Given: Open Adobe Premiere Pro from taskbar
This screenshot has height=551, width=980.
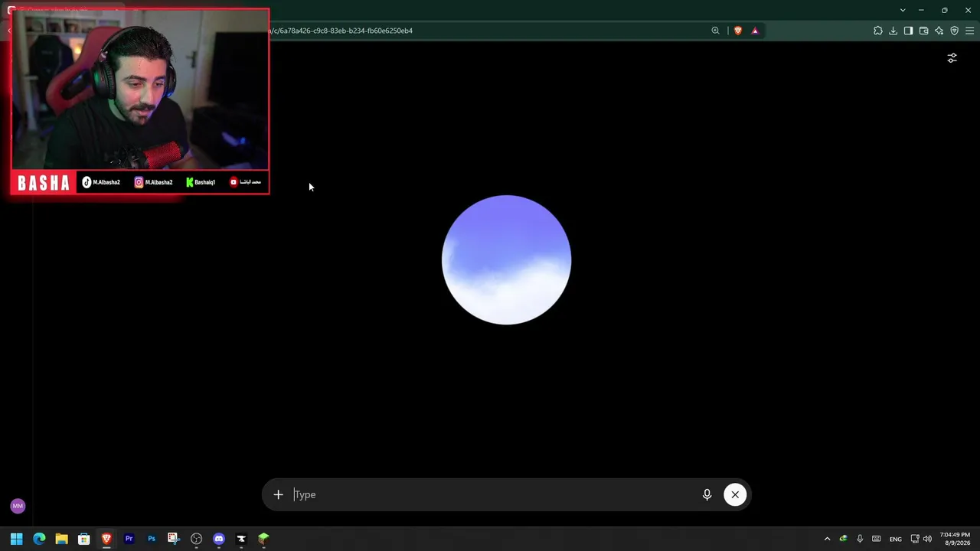Looking at the screenshot, I should 129,539.
